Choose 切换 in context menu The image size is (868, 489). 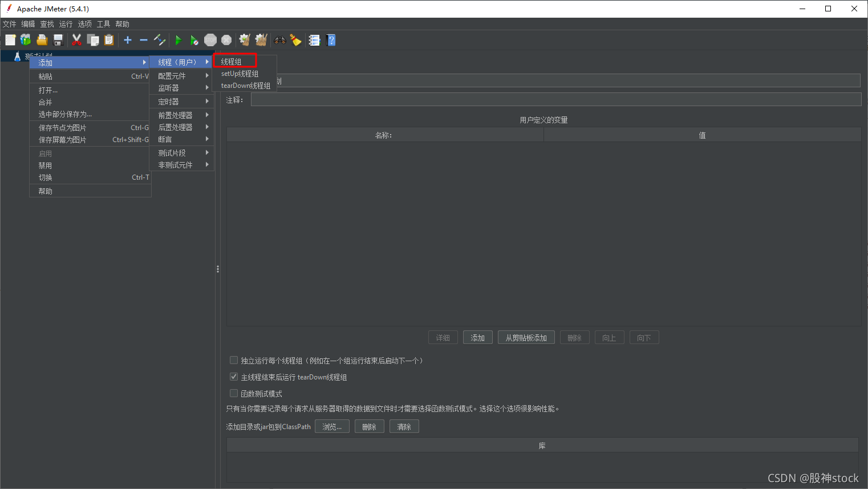(90, 177)
